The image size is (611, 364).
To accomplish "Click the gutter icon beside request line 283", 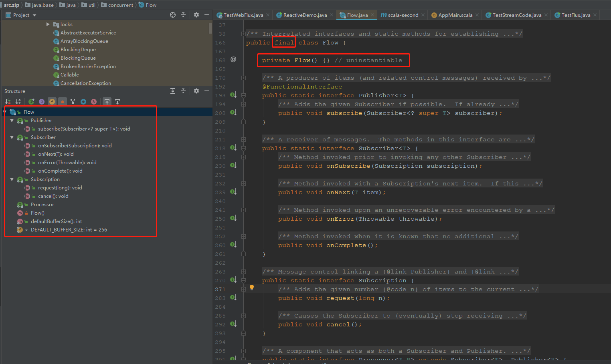I will [x=233, y=298].
